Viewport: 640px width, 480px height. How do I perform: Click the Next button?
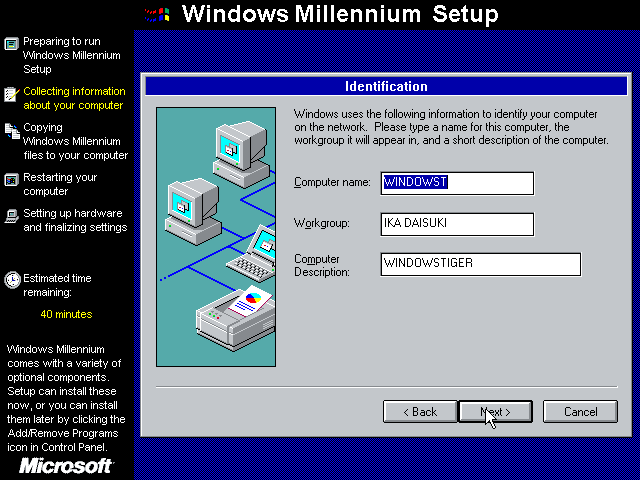tap(496, 411)
